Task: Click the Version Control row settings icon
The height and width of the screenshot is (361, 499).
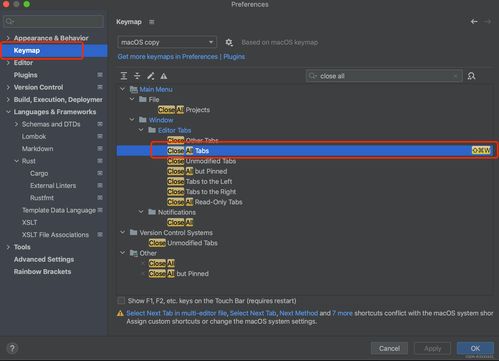Action: [x=100, y=87]
